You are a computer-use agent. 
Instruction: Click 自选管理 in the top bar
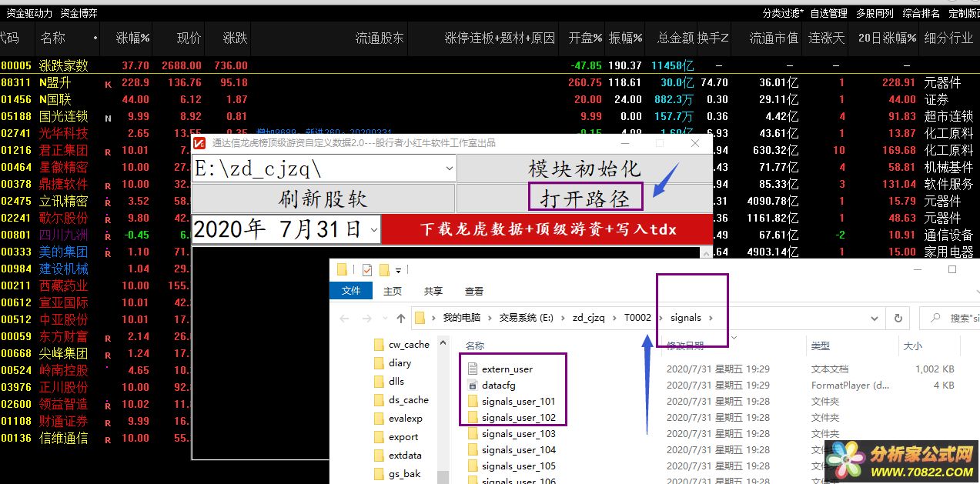tap(829, 13)
